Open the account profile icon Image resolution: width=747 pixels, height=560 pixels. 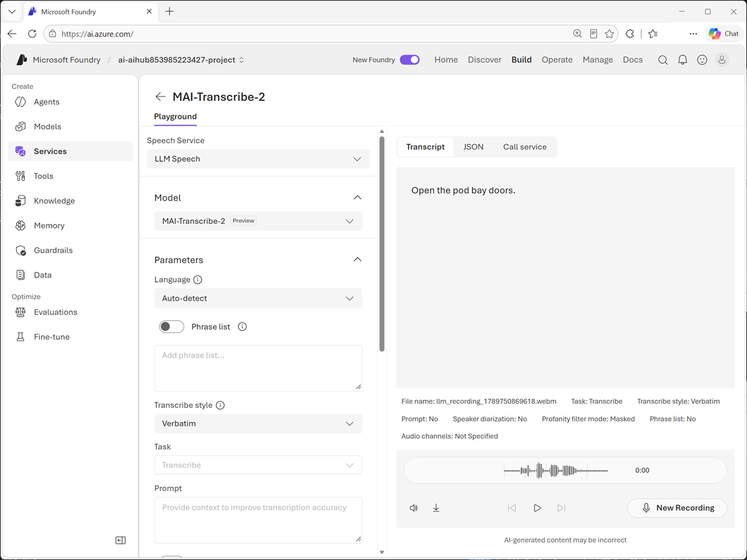pos(722,60)
